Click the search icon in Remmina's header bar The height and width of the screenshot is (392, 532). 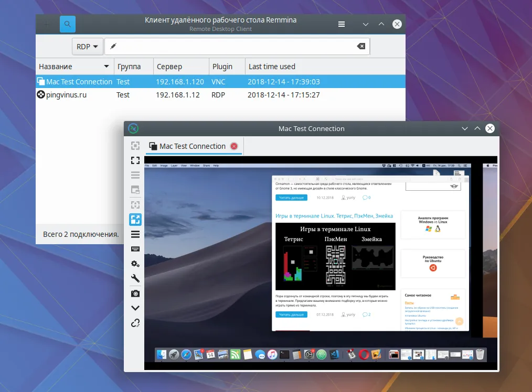tap(67, 24)
